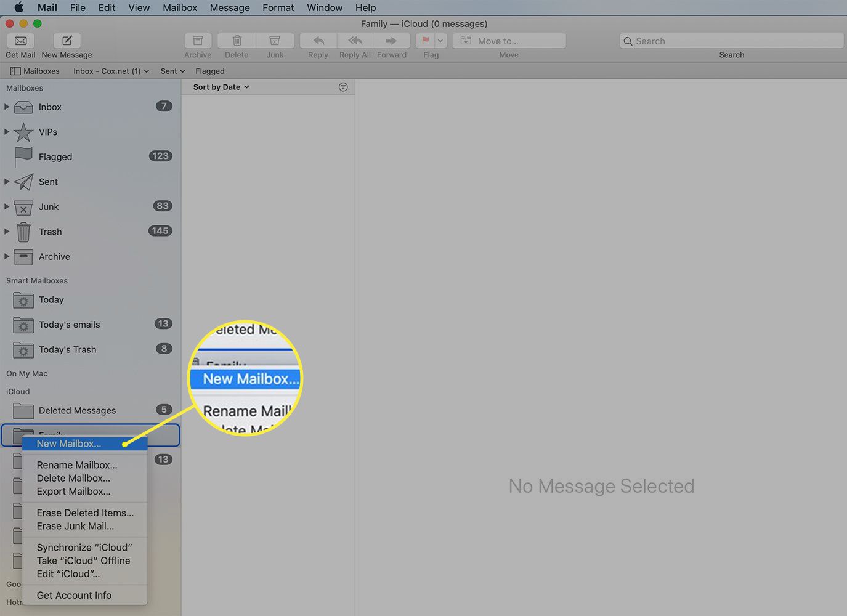Select the Today's emails smart mailbox
The image size is (847, 616).
pyautogui.click(x=91, y=325)
